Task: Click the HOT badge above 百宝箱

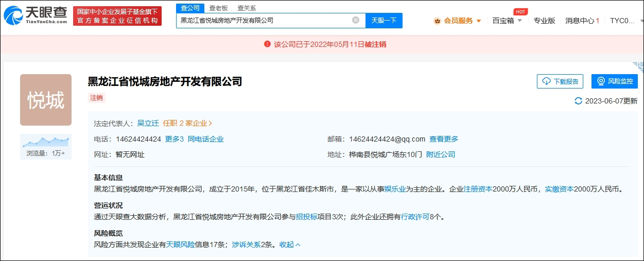Action: point(520,12)
